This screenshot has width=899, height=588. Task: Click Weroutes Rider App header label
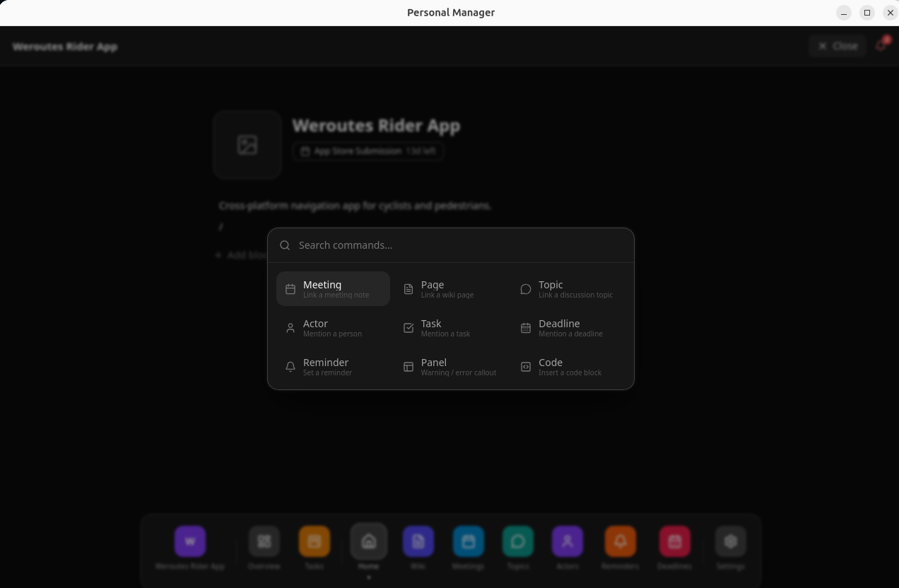pos(65,47)
